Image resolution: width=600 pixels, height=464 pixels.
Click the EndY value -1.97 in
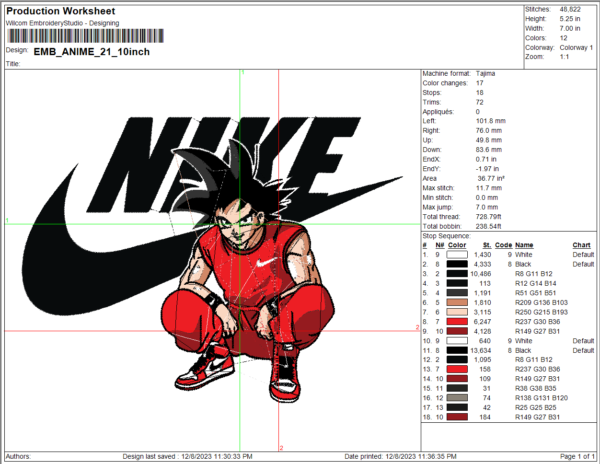487,169
